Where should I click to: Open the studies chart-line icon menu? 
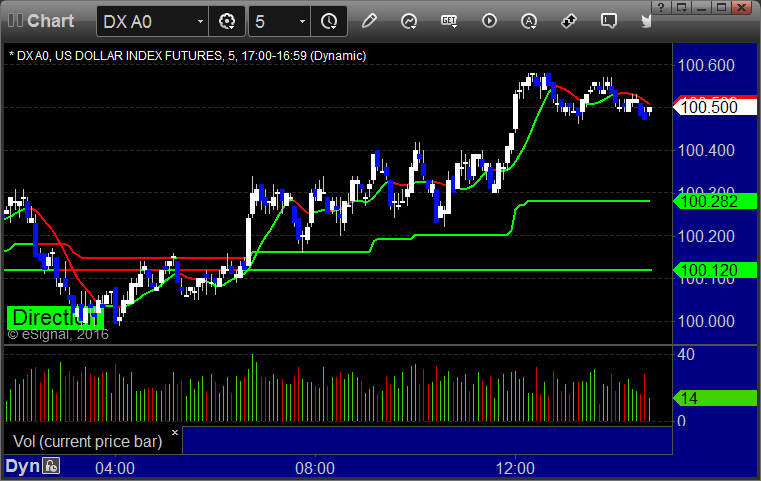pyautogui.click(x=409, y=21)
